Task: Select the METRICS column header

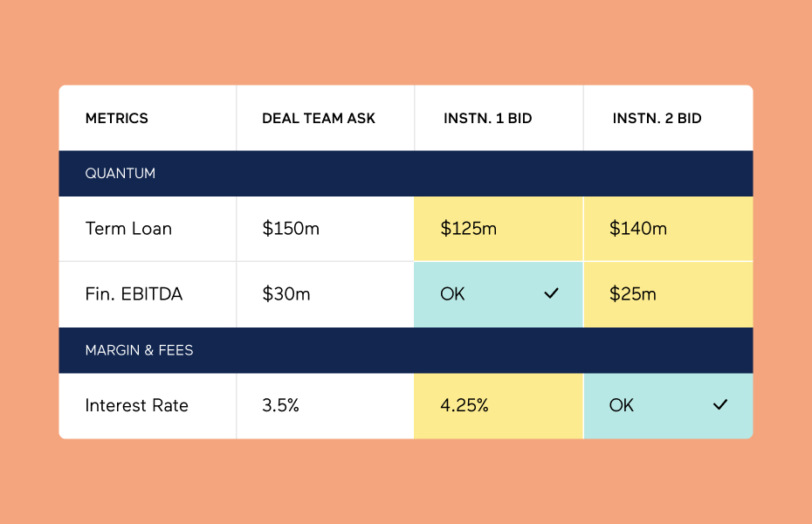Action: pos(117,119)
